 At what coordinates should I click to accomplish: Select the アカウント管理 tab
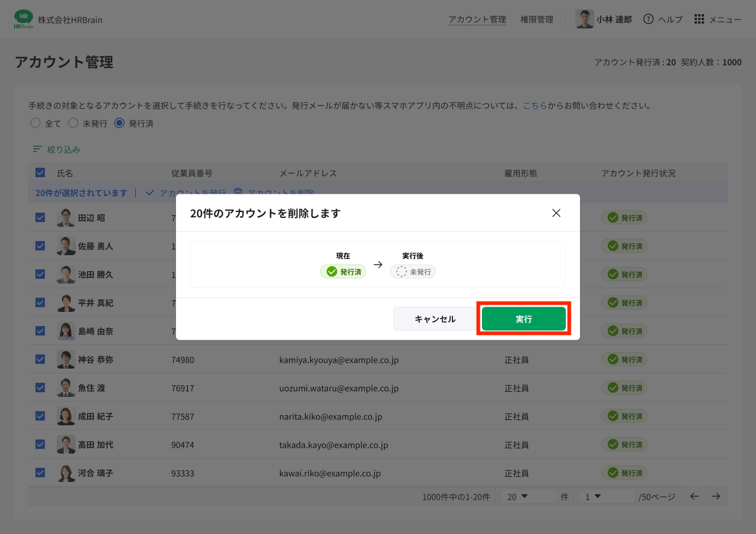(477, 19)
